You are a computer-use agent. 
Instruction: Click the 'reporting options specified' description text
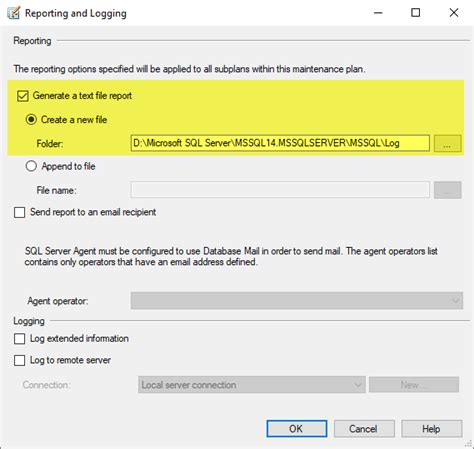click(189, 69)
